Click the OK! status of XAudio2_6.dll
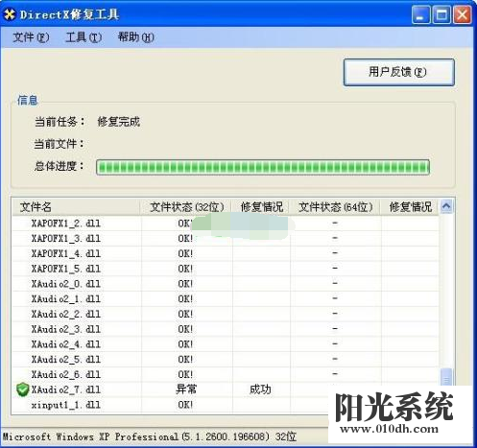Image resolution: width=477 pixels, height=448 pixels. point(185,374)
